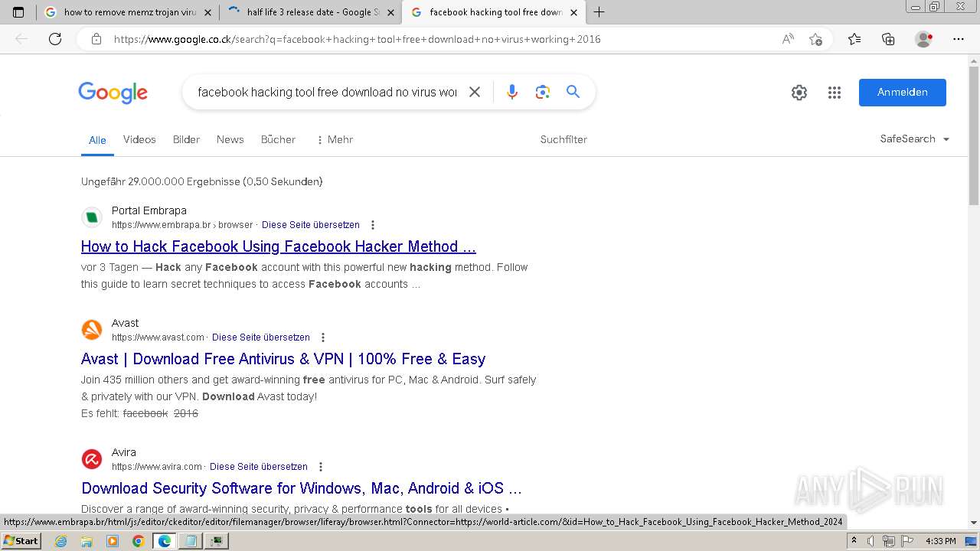Viewport: 980px width, 551px height.
Task: Search by image with Google Lens
Action: point(543,92)
